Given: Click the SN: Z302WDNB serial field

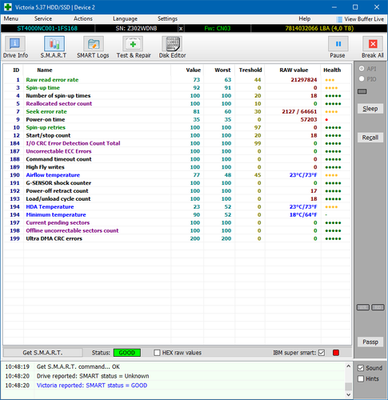Looking at the screenshot, I should 136,28.
